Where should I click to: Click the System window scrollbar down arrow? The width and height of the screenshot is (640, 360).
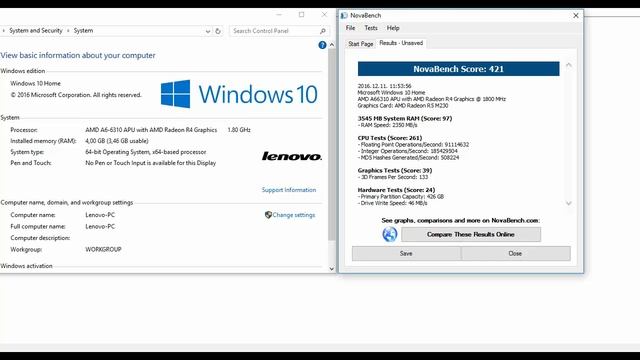(x=331, y=269)
